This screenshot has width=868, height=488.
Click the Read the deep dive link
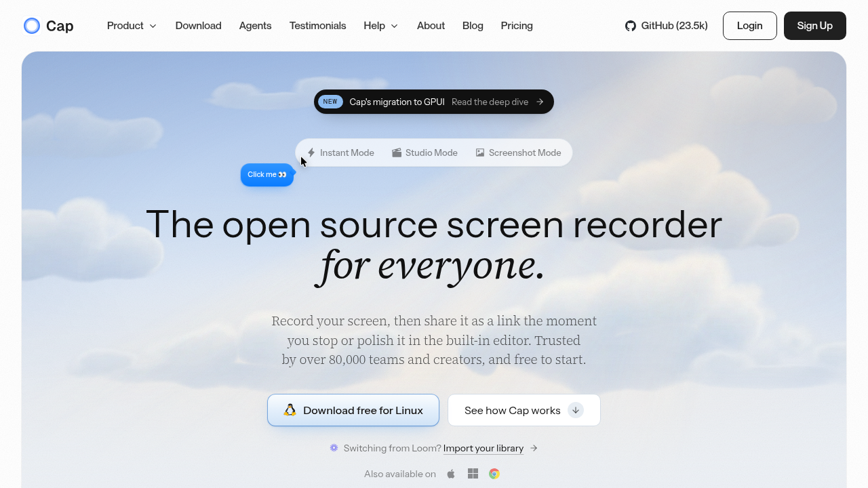pyautogui.click(x=490, y=102)
